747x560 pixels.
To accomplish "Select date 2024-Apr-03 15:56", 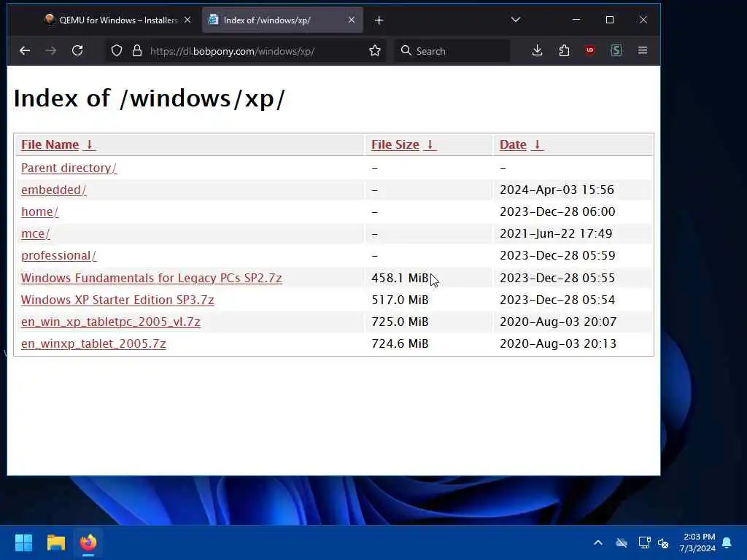I will pos(557,190).
